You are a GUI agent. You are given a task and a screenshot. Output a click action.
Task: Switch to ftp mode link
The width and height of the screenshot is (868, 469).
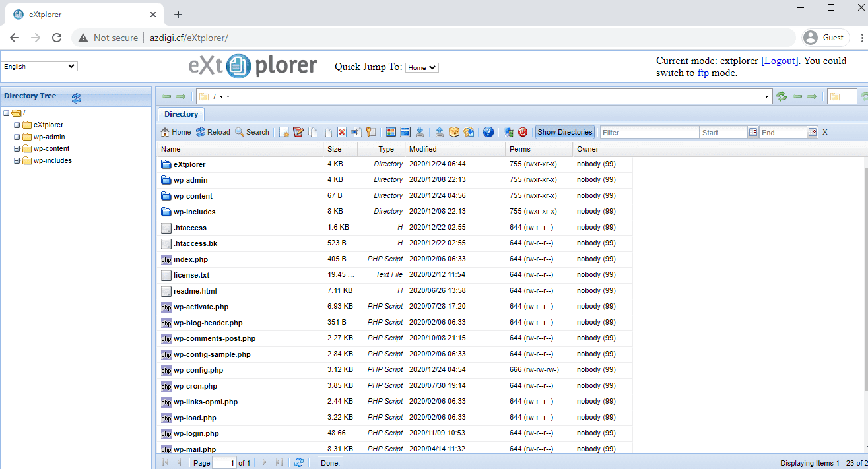coord(703,73)
